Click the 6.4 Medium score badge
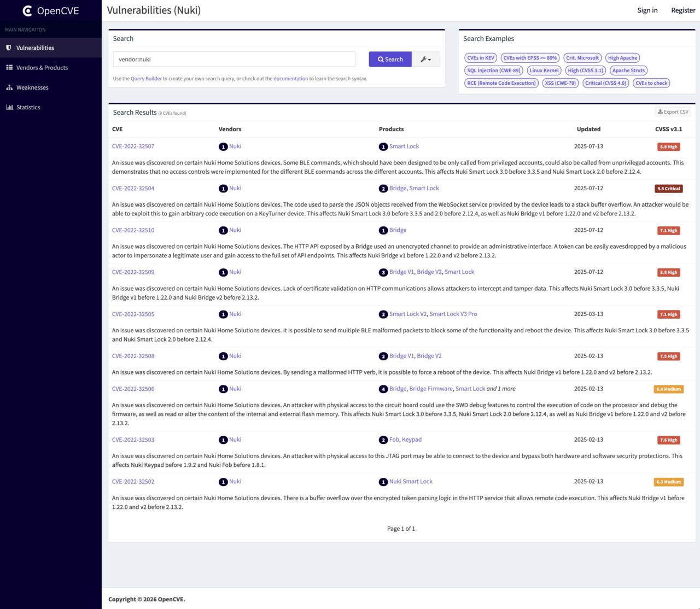The image size is (700, 609). [x=668, y=389]
